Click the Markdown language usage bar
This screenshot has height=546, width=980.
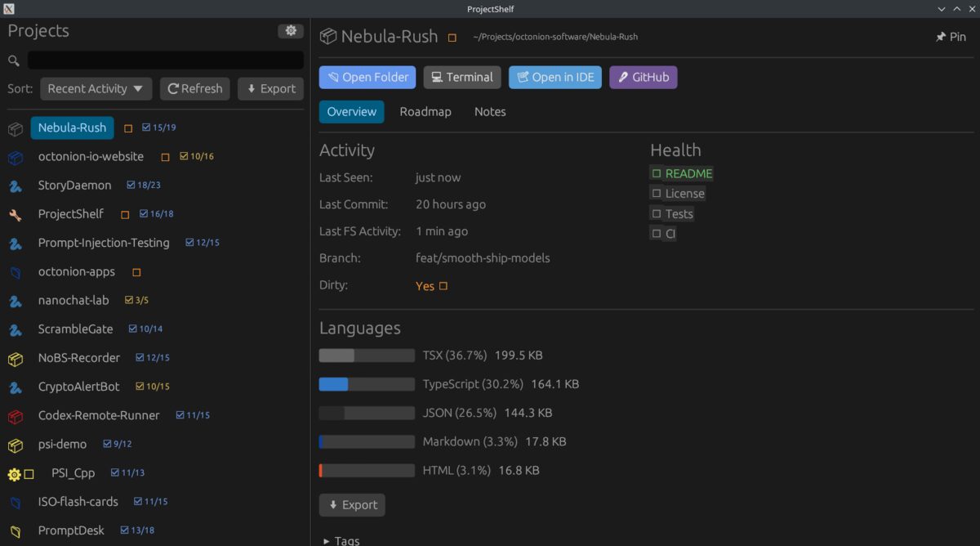367,442
